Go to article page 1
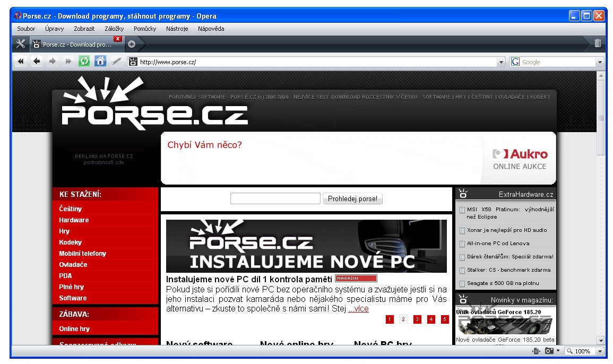The height and width of the screenshot is (364, 613). [390, 319]
